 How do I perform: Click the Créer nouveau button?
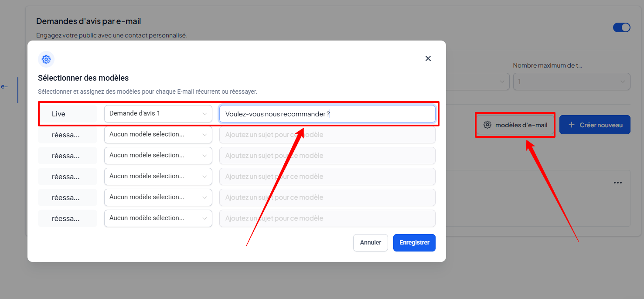[595, 125]
